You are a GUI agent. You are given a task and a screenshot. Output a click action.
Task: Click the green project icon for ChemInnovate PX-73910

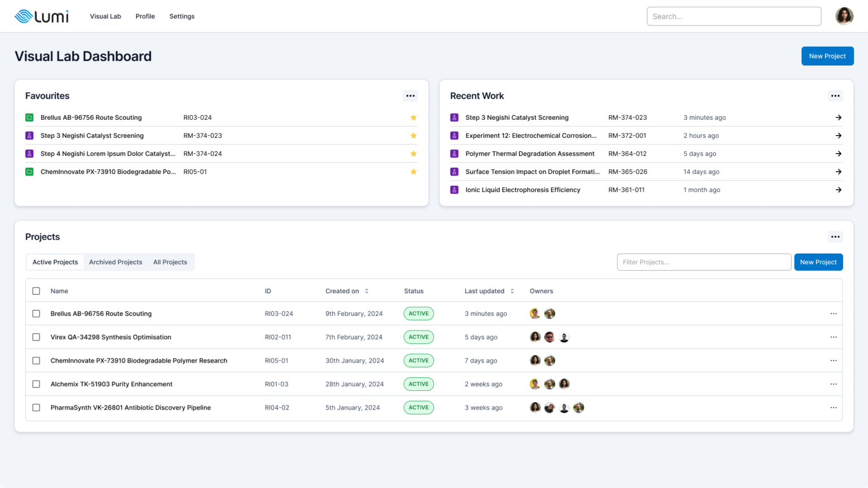29,172
